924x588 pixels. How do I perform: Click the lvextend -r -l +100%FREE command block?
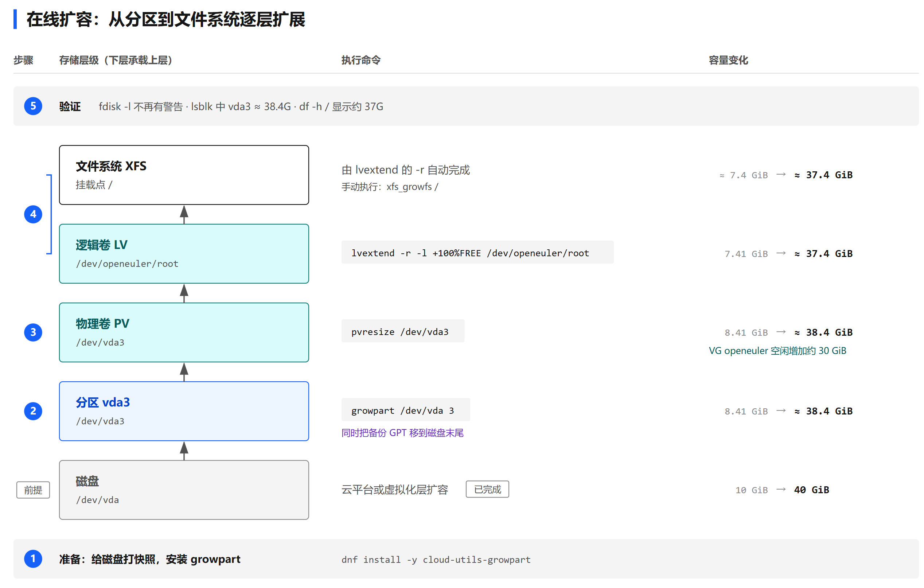click(x=477, y=253)
